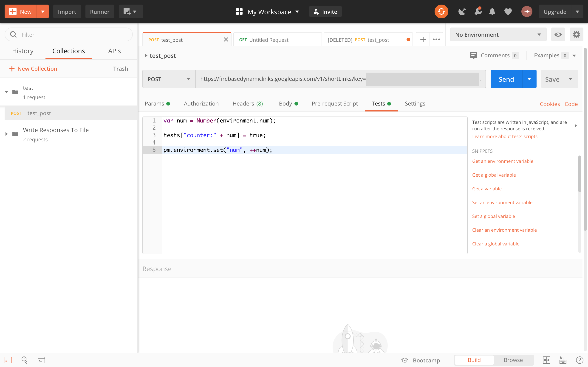Click the Filter search field
This screenshot has width=588, height=367.
coord(73,34)
